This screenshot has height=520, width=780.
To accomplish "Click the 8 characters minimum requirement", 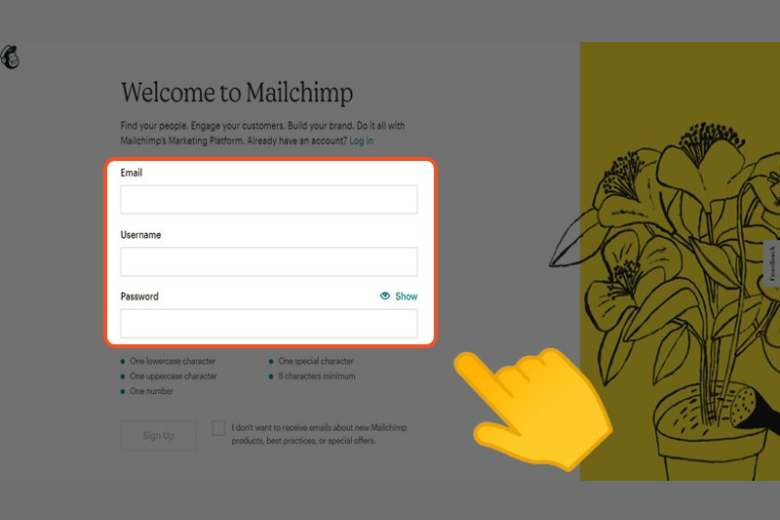I will (x=317, y=376).
